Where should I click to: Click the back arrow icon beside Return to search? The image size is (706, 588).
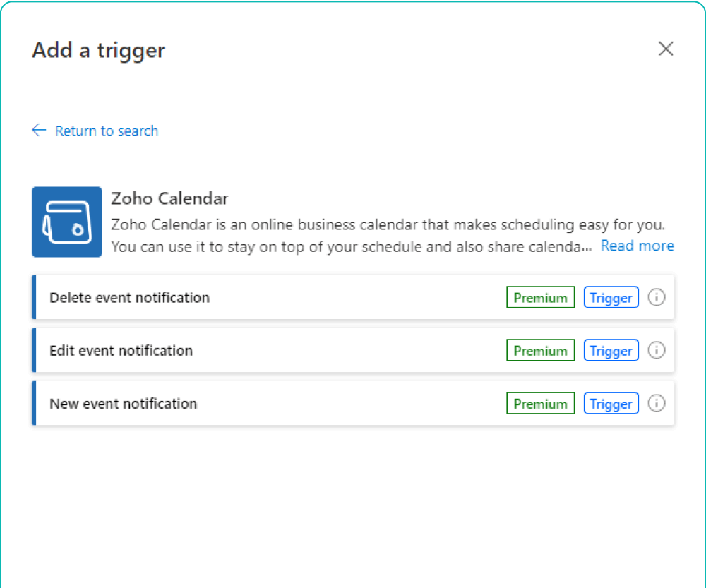click(39, 130)
